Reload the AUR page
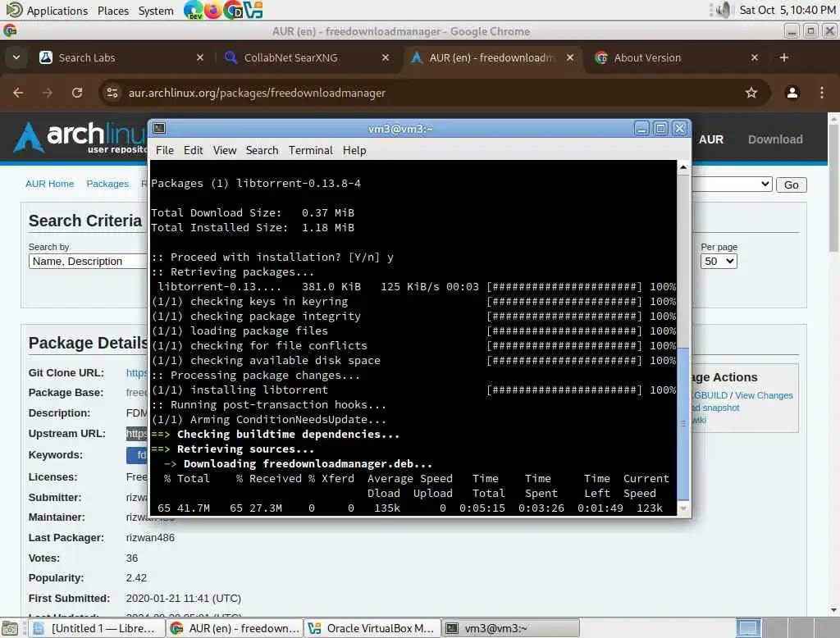Screen dimensions: 840x638 click(77, 93)
